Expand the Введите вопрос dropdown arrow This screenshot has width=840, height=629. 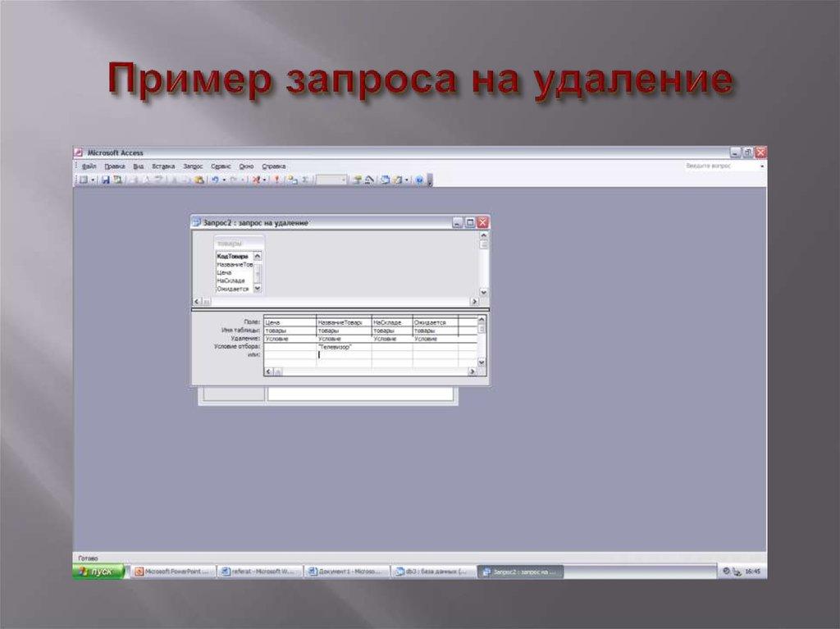point(762,165)
